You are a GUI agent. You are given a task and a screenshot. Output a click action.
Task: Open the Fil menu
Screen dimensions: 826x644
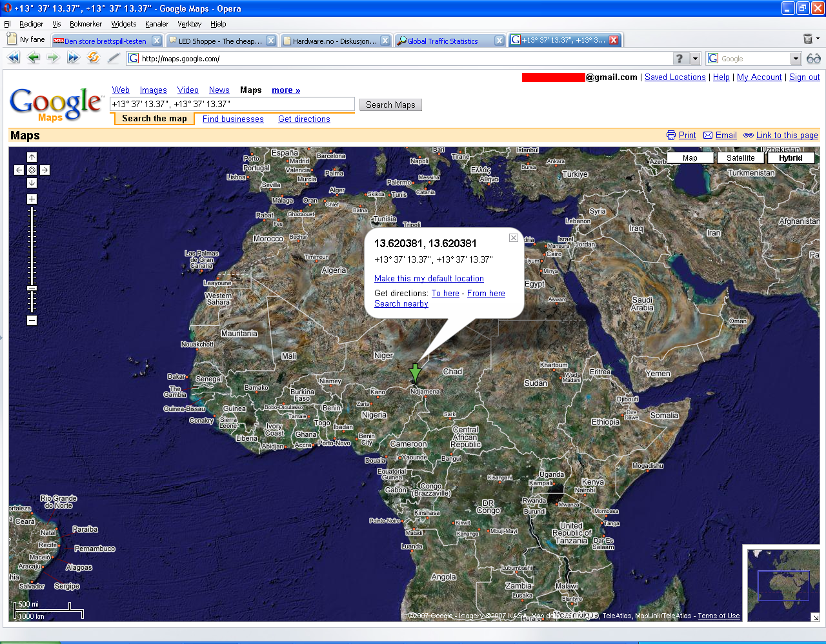tap(8, 24)
